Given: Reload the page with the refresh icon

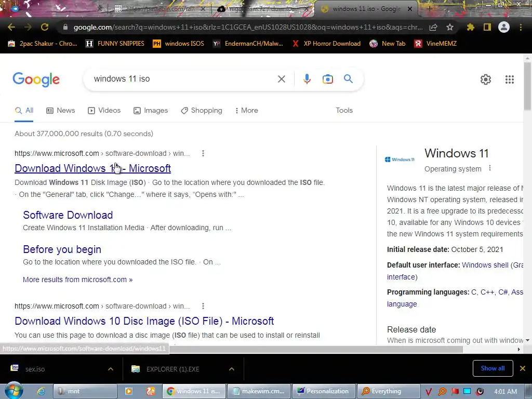Looking at the screenshot, I should (45, 27).
